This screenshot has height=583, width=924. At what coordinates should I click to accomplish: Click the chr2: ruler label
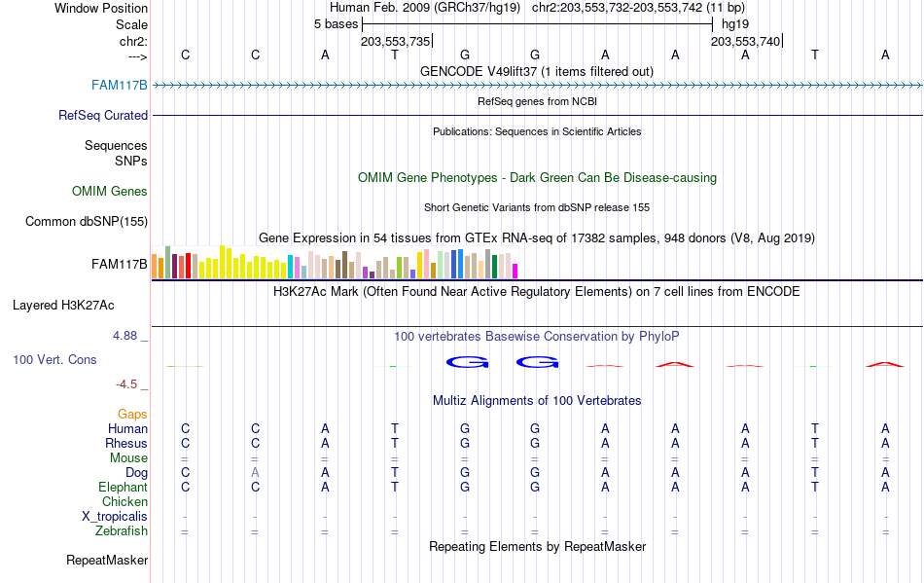coord(133,41)
